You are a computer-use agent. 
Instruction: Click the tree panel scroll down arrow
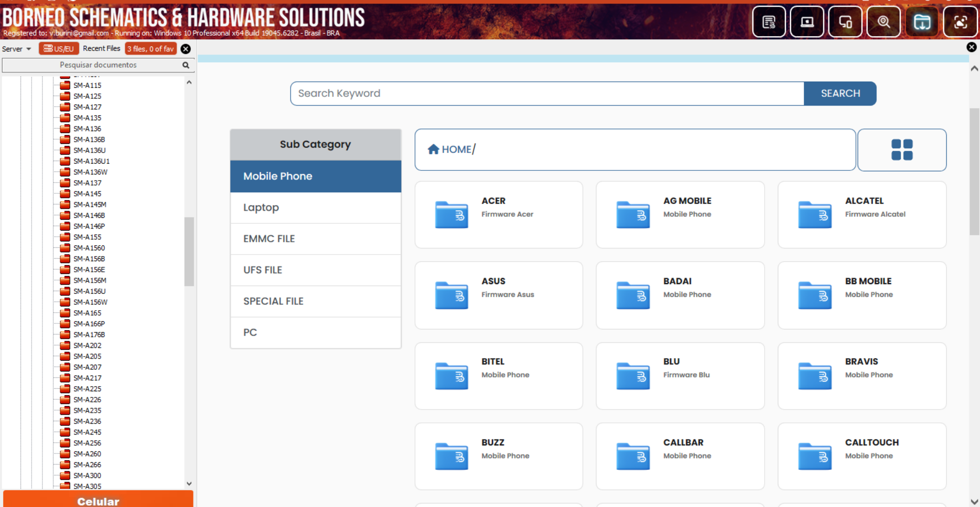(x=189, y=484)
